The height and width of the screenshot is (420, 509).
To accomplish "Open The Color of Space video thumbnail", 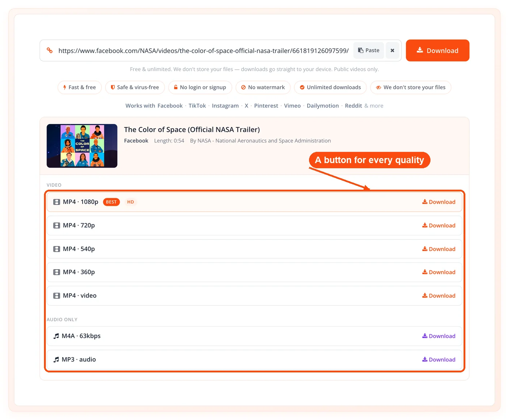I will tap(82, 146).
